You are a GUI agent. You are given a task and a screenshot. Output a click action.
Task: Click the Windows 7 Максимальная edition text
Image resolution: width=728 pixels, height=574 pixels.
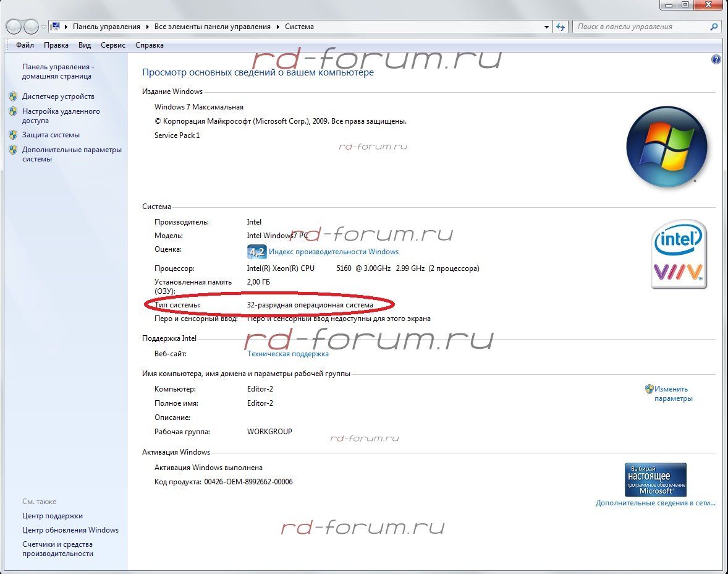pos(199,107)
